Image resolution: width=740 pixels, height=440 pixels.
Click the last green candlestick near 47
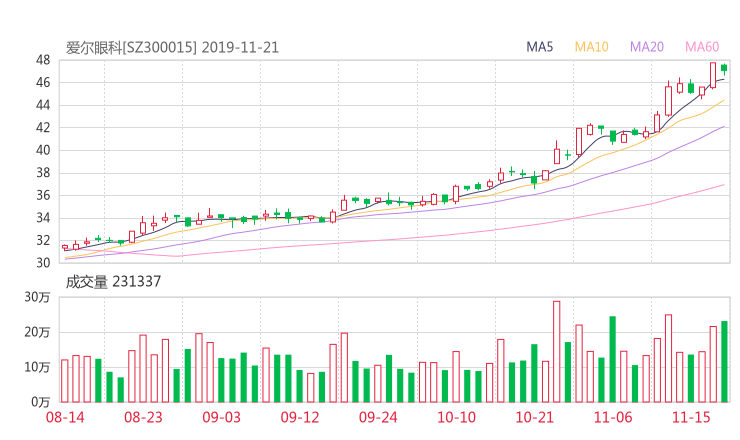724,69
